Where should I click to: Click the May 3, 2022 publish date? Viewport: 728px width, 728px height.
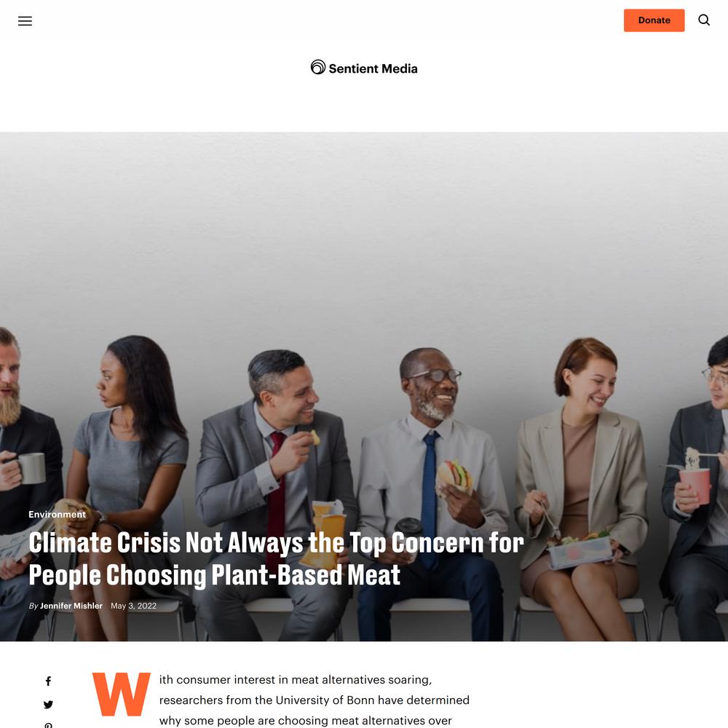(134, 606)
